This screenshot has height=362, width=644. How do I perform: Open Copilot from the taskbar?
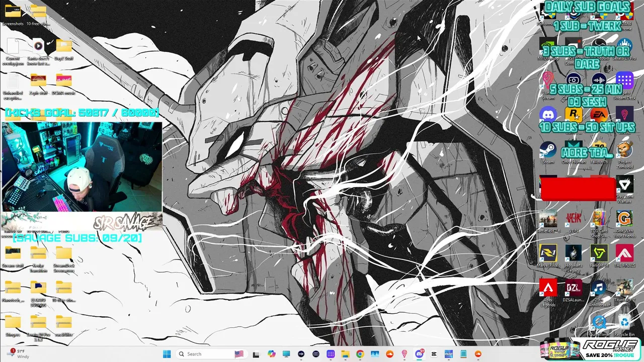[x=272, y=354]
